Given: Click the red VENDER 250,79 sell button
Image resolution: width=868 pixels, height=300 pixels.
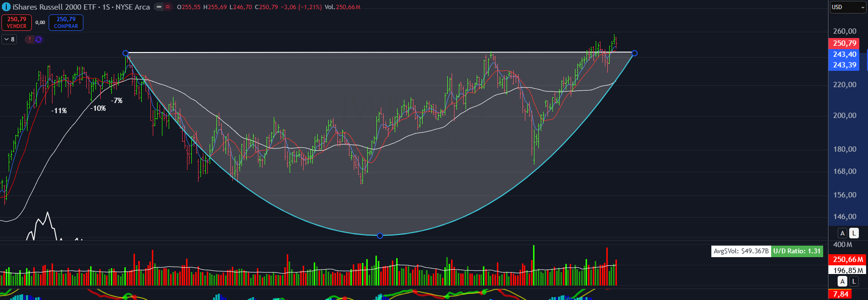Looking at the screenshot, I should (x=17, y=23).
